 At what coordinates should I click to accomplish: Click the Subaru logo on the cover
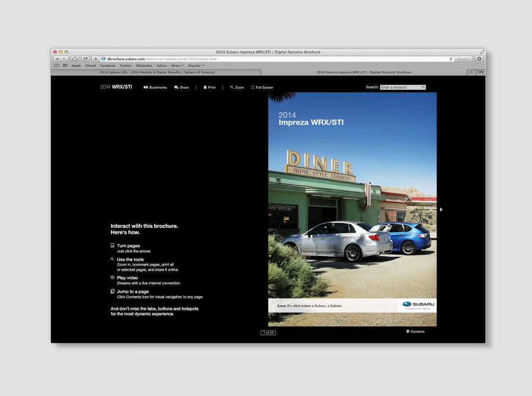tap(418, 305)
